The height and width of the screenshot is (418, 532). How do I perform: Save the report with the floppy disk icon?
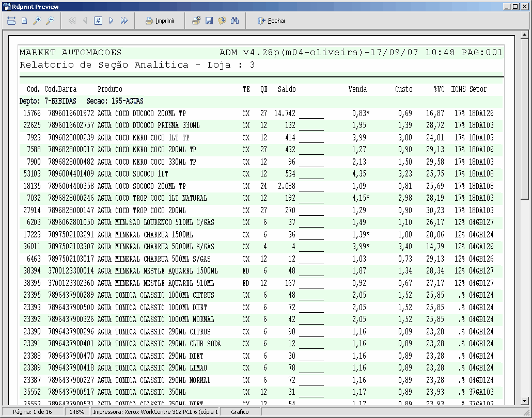[x=209, y=21]
